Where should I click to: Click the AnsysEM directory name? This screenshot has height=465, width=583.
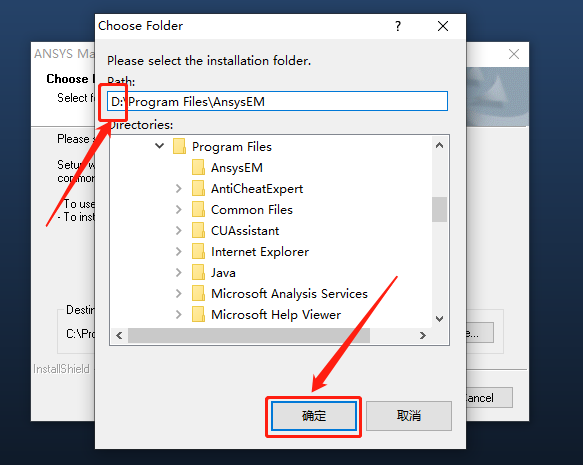(x=237, y=168)
